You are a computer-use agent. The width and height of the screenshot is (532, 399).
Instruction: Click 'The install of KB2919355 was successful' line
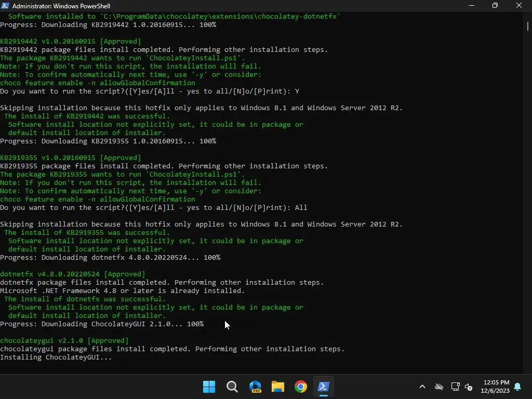coord(87,232)
